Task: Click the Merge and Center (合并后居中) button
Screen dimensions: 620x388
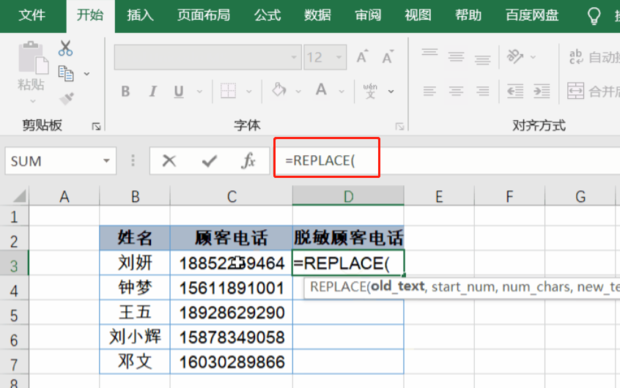Action: tap(593, 91)
